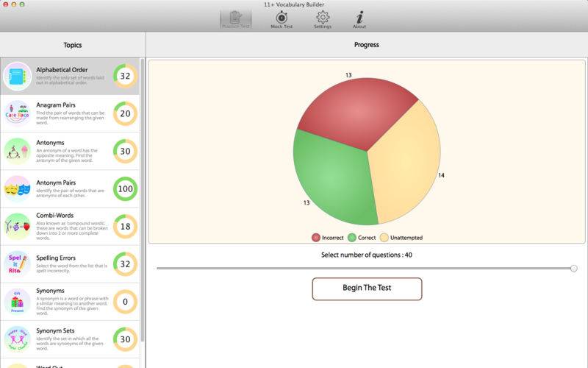Click the Spelling Errors progress ring showing 32

125,264
